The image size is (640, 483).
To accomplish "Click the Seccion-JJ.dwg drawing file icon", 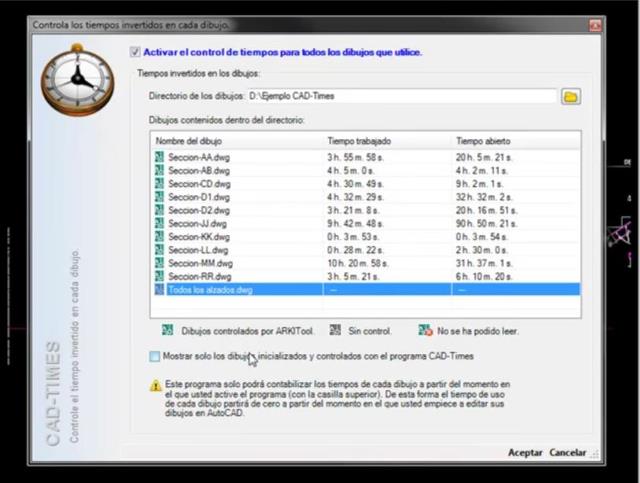I will pos(159,223).
